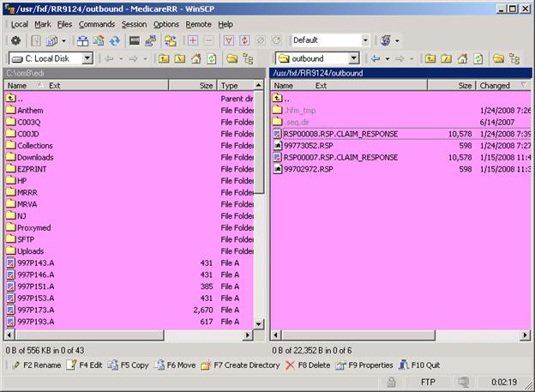Open the Session menu

coord(134,24)
